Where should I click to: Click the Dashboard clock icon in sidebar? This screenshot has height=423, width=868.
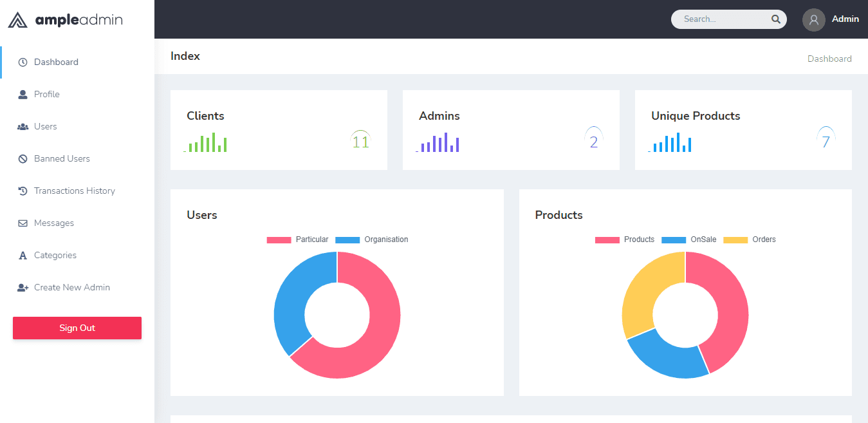(x=23, y=62)
